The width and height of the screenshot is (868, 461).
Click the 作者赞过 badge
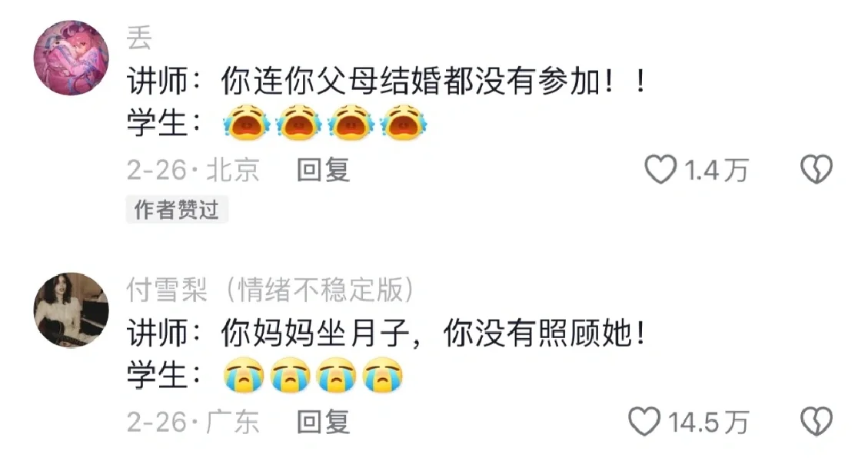177,210
